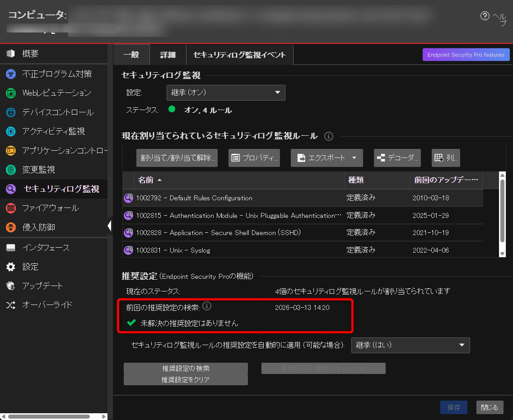This screenshot has height=420, width=513.
Task: Open Webレピュテーション sidebar icon
Action: [11, 93]
